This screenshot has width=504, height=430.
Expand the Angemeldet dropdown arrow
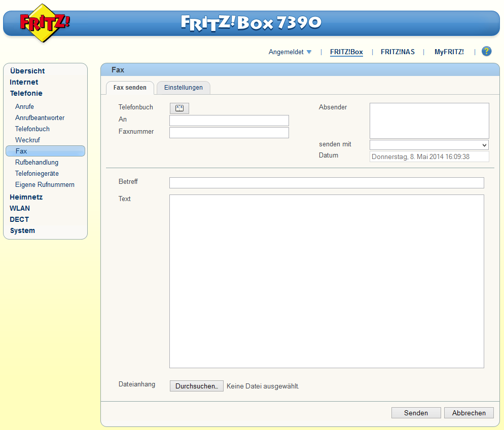point(309,52)
